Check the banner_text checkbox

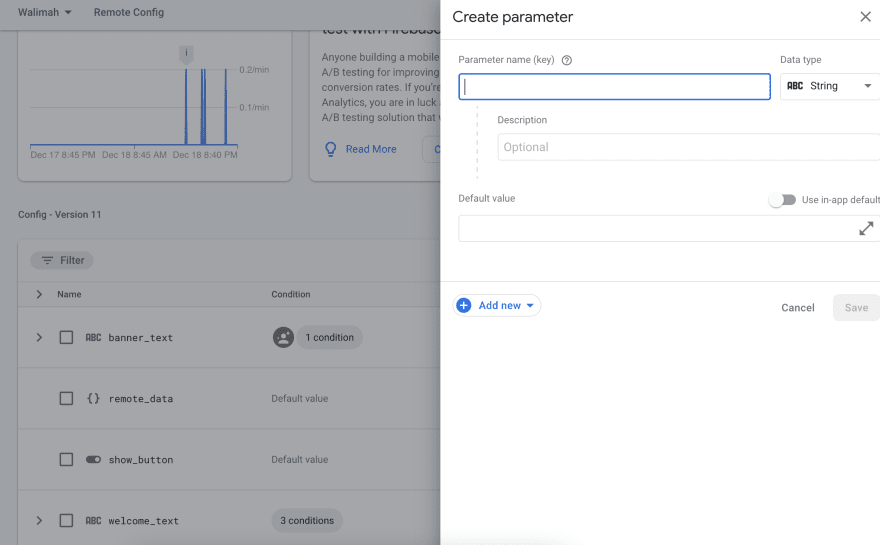pos(66,337)
